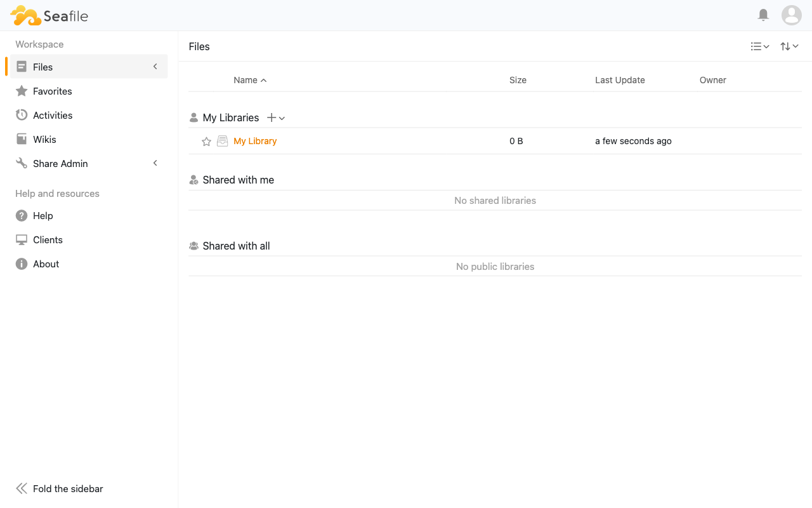Click the Seafile logo

tap(49, 15)
